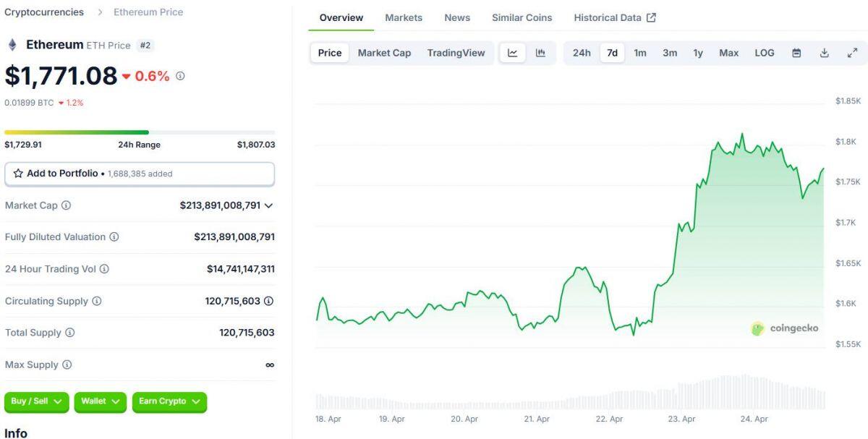Screen dimensions: 868x439
Task: Click the coingecko watermark on chart
Action: click(786, 328)
